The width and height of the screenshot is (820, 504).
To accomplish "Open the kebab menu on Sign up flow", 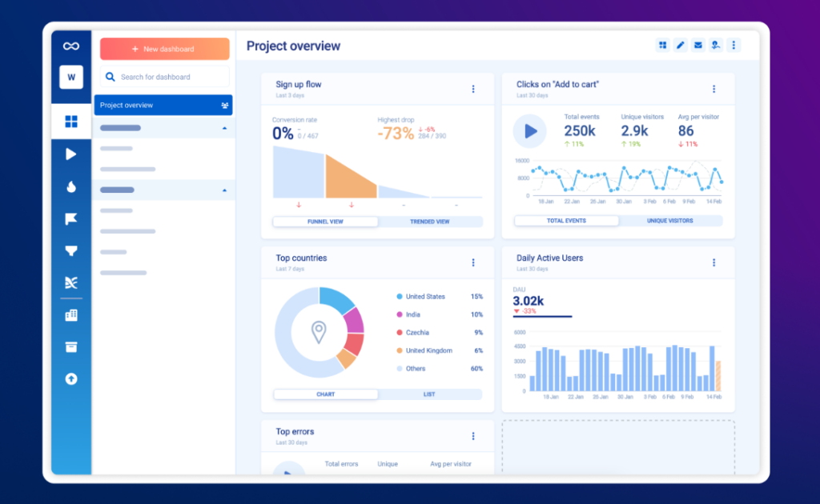I will coord(473,89).
